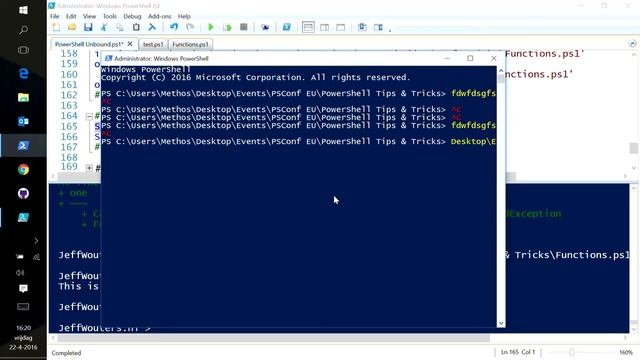Open the Tools menu
The height and width of the screenshot is (360, 640).
[109, 16]
